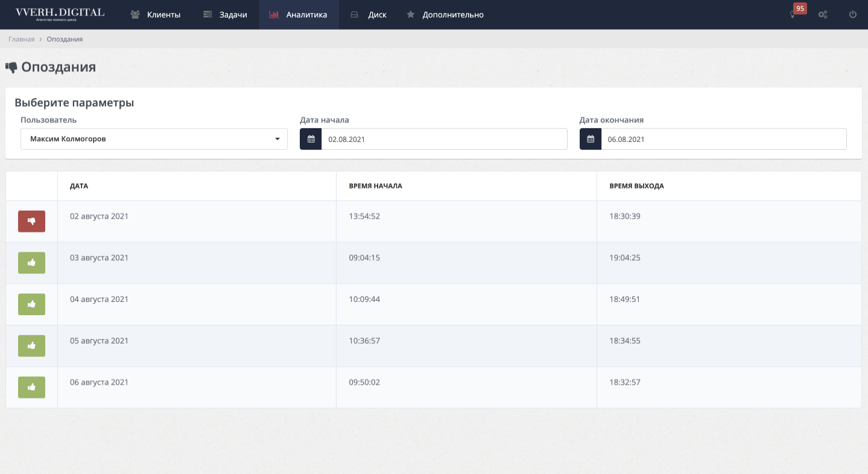
Task: Click green thumbs-up for 06 августа 2021
Action: [31, 388]
